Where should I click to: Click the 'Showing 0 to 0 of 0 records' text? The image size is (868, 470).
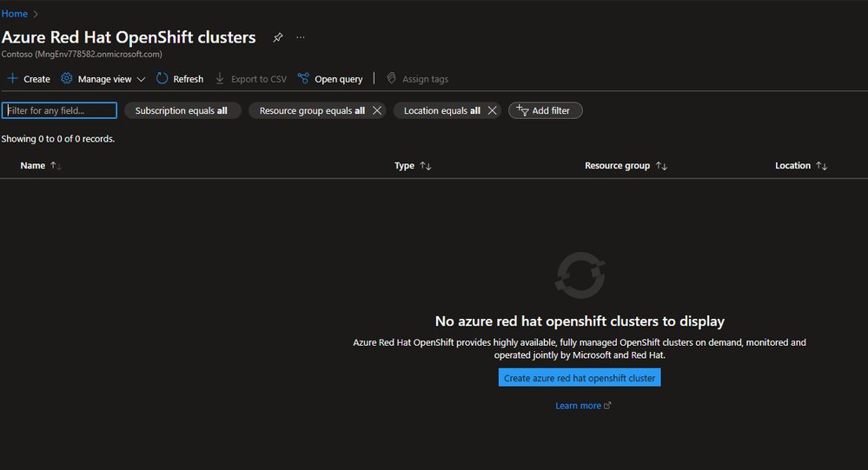pos(58,139)
